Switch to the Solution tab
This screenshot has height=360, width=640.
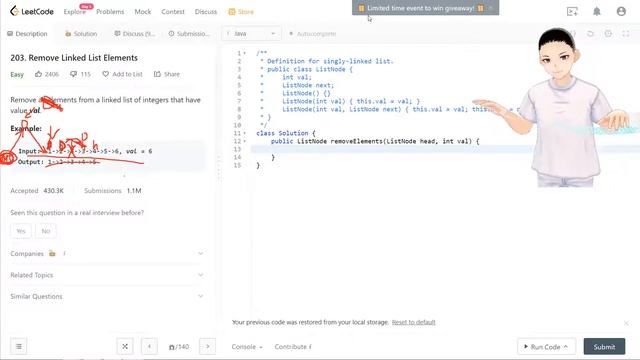pos(81,34)
